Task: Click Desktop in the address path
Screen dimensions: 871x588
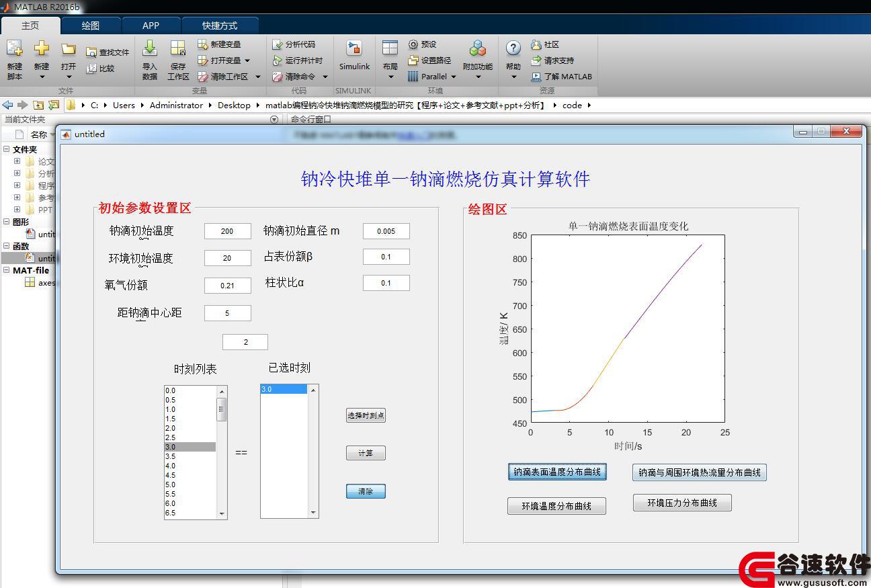Action: [x=234, y=105]
